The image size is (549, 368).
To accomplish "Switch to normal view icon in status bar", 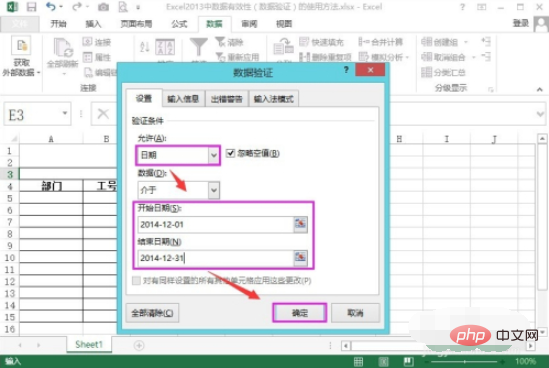I will point(358,361).
